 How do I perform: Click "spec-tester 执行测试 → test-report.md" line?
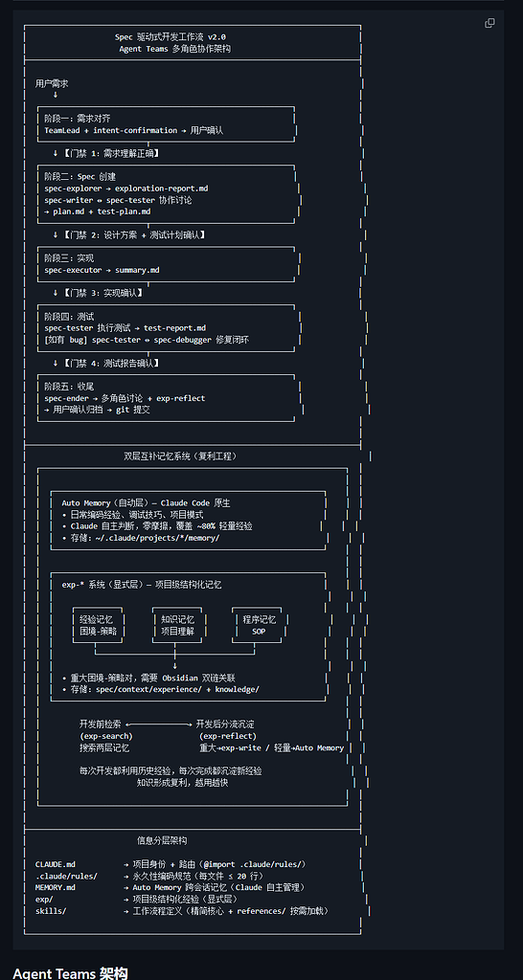[x=125, y=328]
